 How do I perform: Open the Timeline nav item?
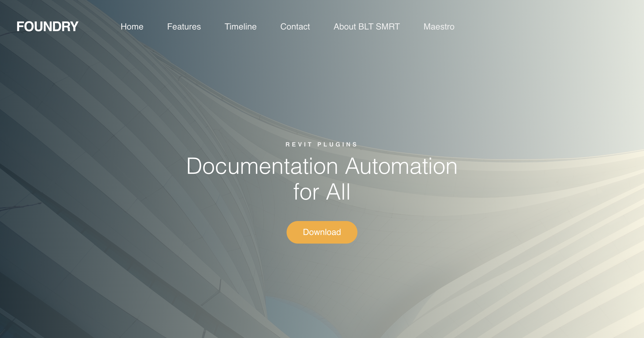pyautogui.click(x=240, y=27)
